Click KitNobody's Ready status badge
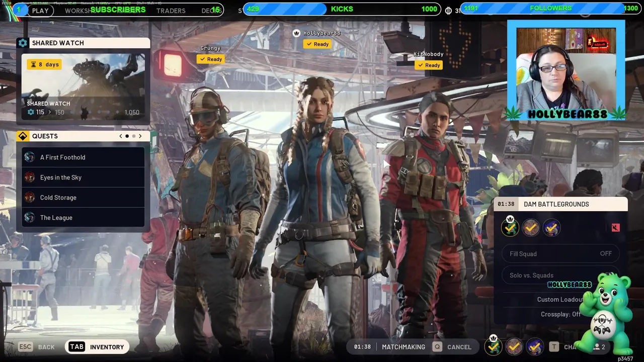 [x=429, y=65]
